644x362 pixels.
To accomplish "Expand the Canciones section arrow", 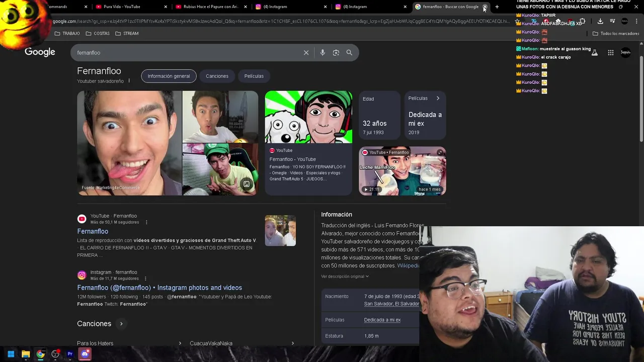I will point(121,324).
